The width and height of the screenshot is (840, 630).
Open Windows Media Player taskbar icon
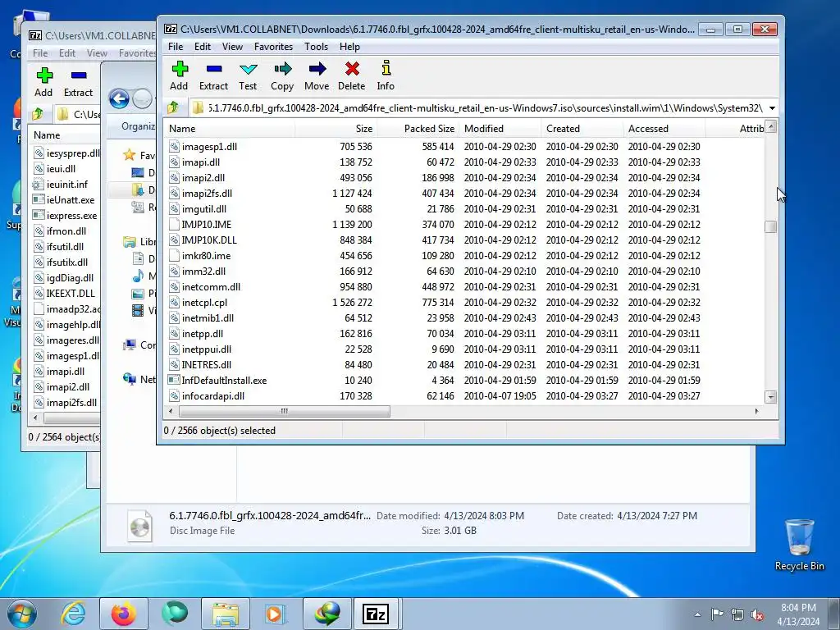(x=276, y=614)
